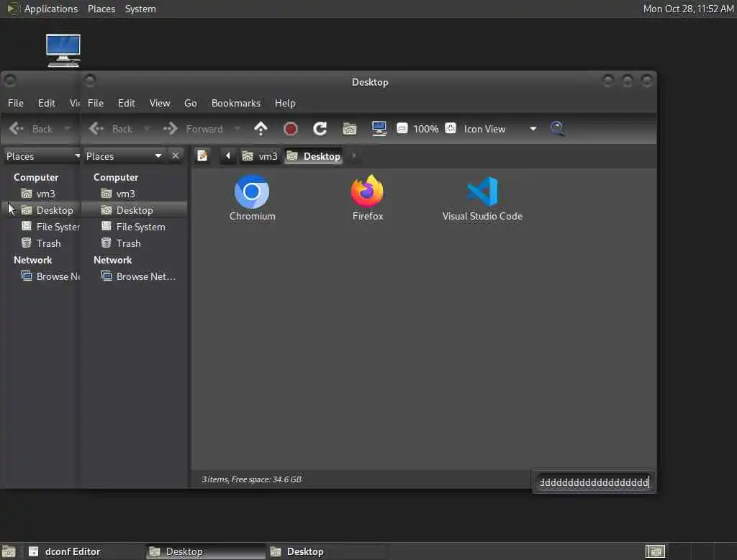Open the View menu
Screen dimensions: 737x560
click(x=160, y=103)
